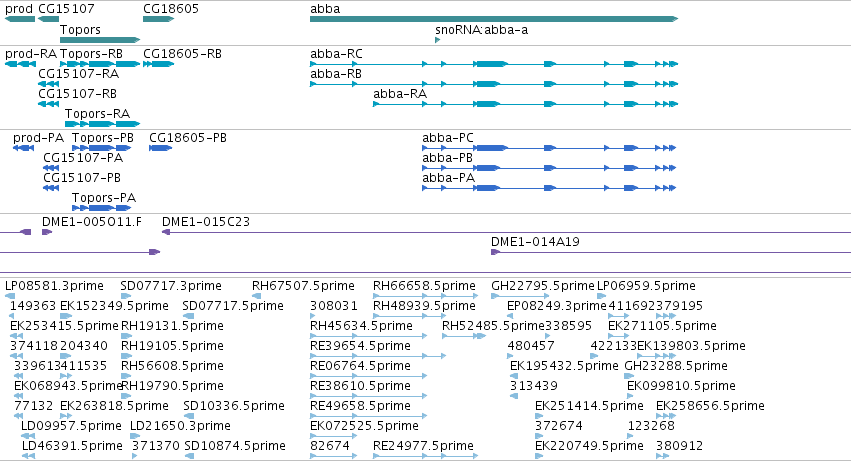Select EST EK139803.5prime

point(691,346)
